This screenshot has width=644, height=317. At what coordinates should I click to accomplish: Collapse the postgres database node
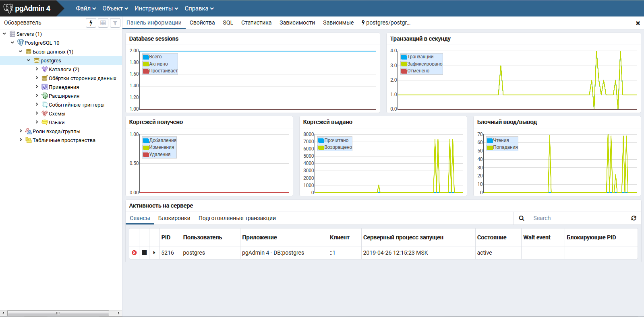coord(29,60)
